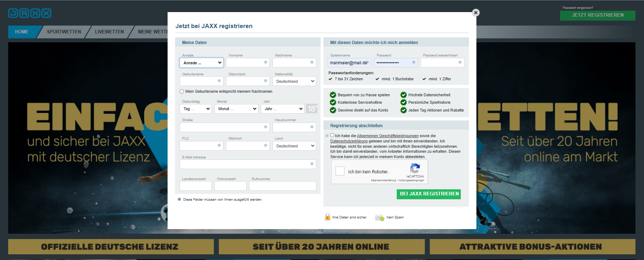Click the checkmark beside '7 bis 31 Zeichen'
Screen dimensions: 644x260
(x=331, y=79)
